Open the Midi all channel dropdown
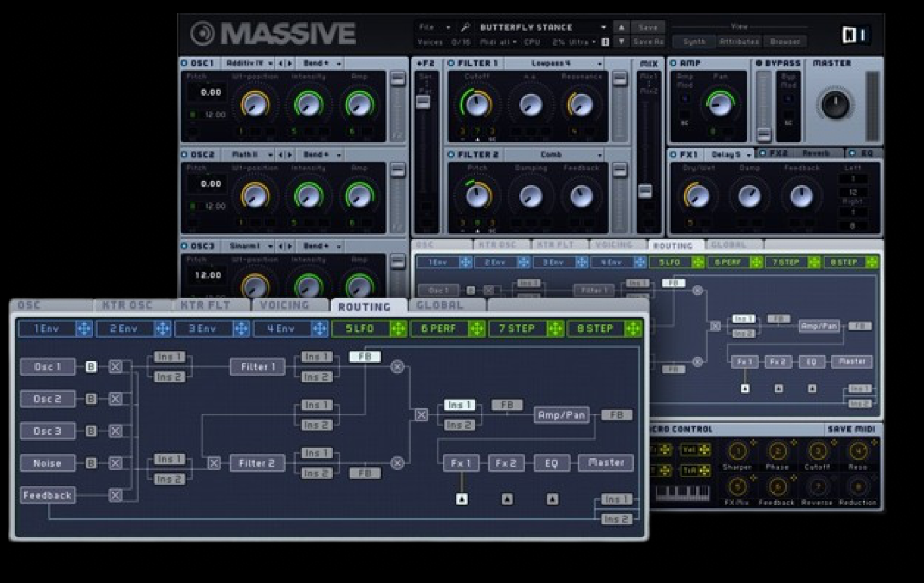Screen dimensions: 924x583 pyautogui.click(x=498, y=42)
